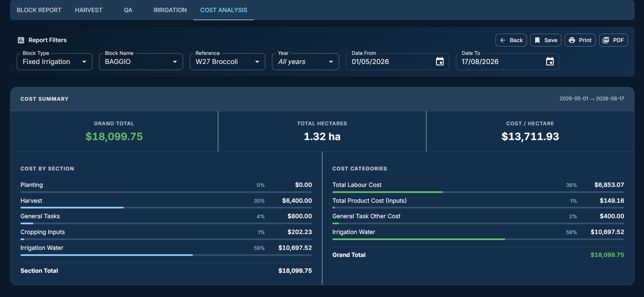644x297 pixels.
Task: Click the Harvest progress bar
Action: point(166,208)
